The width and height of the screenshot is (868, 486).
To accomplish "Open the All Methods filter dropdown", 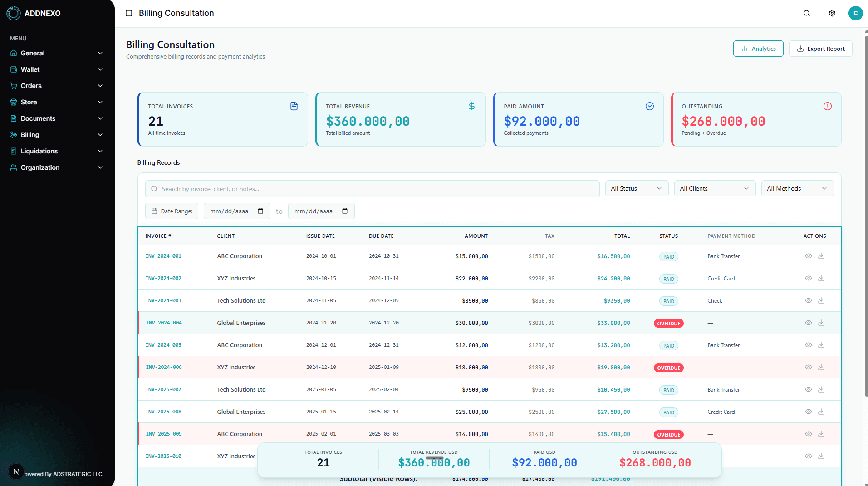I will coord(797,188).
